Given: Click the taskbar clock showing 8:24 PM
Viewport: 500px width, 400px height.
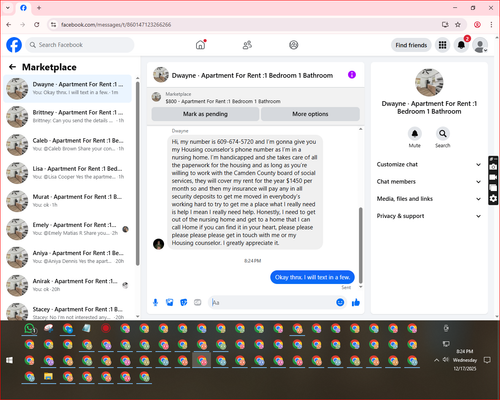Looking at the screenshot, I should 465,351.
